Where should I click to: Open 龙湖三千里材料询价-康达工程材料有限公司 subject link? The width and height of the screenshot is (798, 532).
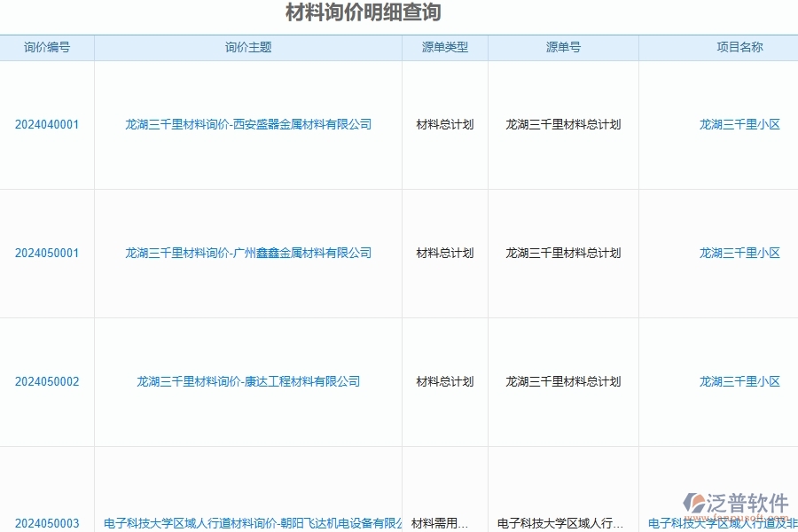click(246, 381)
